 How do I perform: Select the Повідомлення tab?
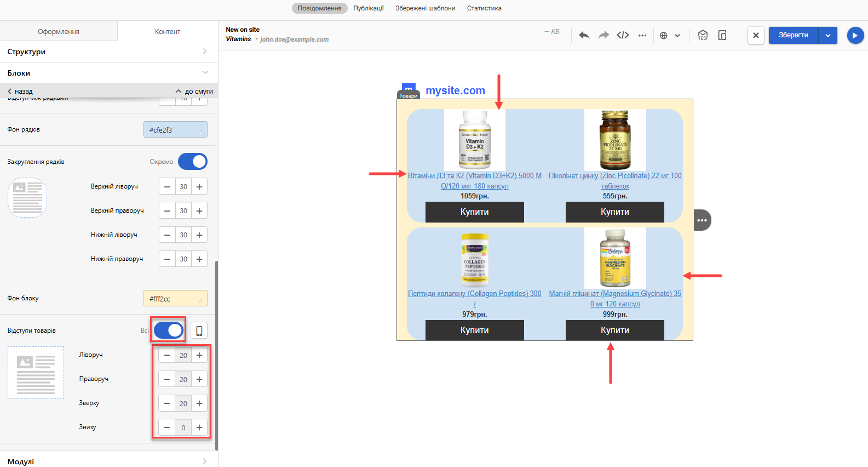click(320, 8)
